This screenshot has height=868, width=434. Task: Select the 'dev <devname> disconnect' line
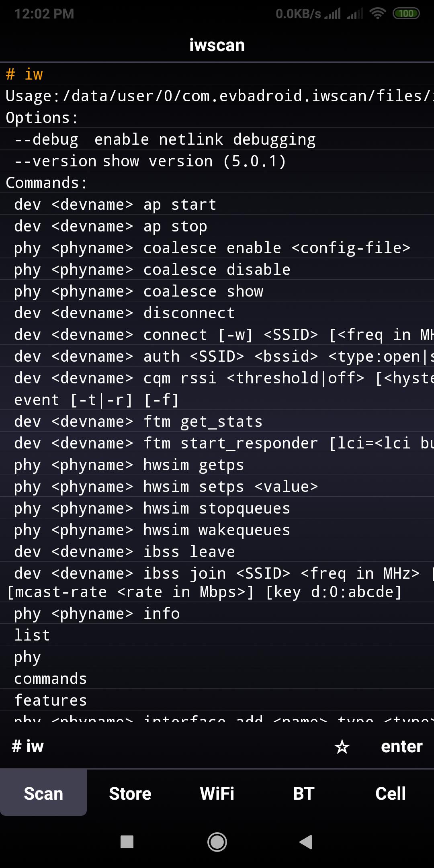coord(125,313)
